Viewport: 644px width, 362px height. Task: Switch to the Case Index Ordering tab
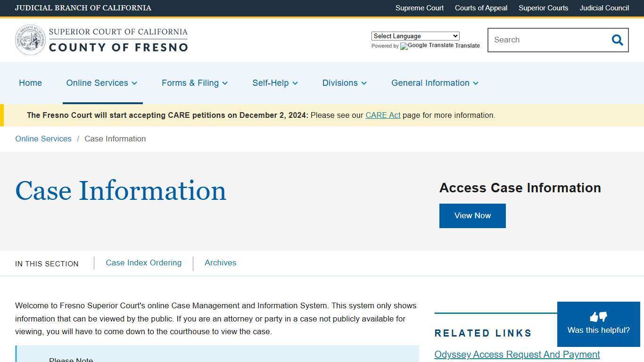[143, 263]
